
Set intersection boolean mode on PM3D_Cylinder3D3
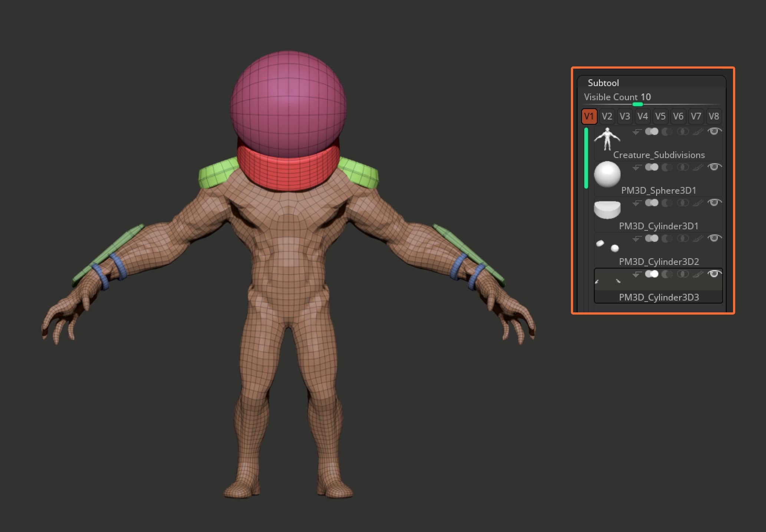(x=683, y=274)
